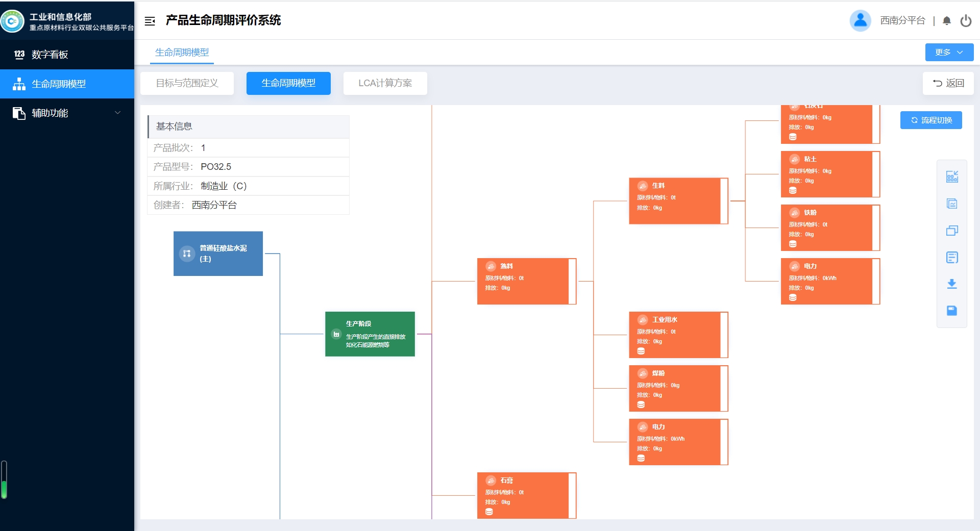
Task: Click the power logout icon
Action: click(966, 21)
